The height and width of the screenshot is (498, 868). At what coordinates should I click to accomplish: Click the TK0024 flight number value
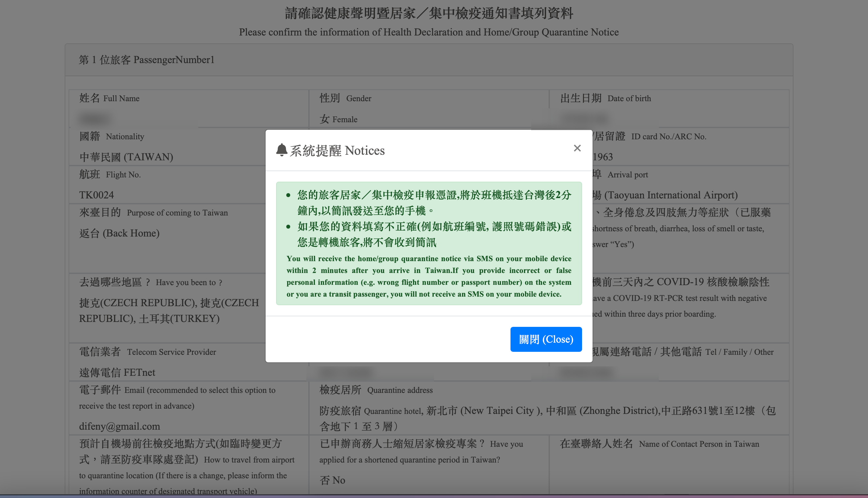click(97, 195)
